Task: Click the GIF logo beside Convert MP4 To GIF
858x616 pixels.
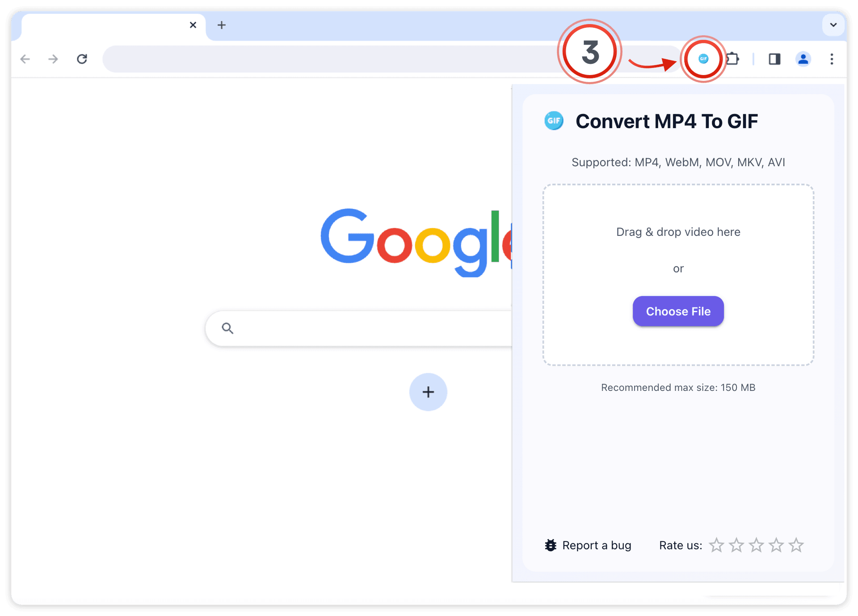Action: [554, 121]
